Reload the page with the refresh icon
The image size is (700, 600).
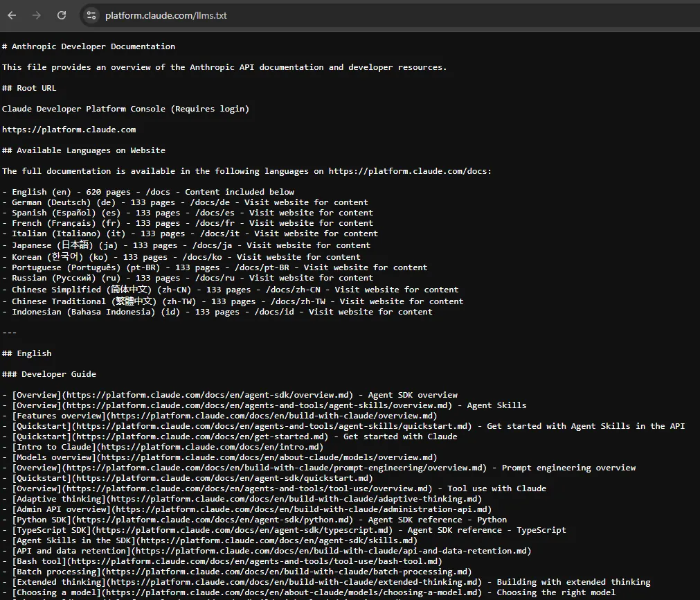click(x=62, y=15)
